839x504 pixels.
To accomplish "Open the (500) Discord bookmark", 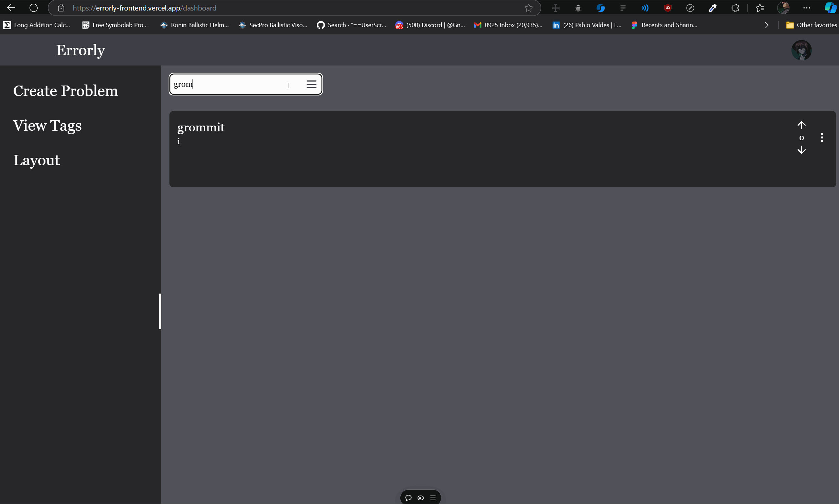I will pos(430,25).
